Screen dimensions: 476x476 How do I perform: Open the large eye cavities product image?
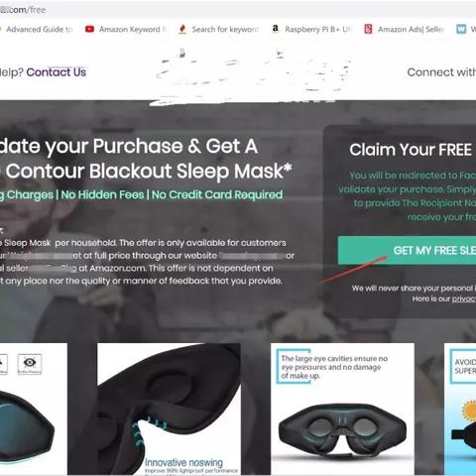click(x=342, y=410)
